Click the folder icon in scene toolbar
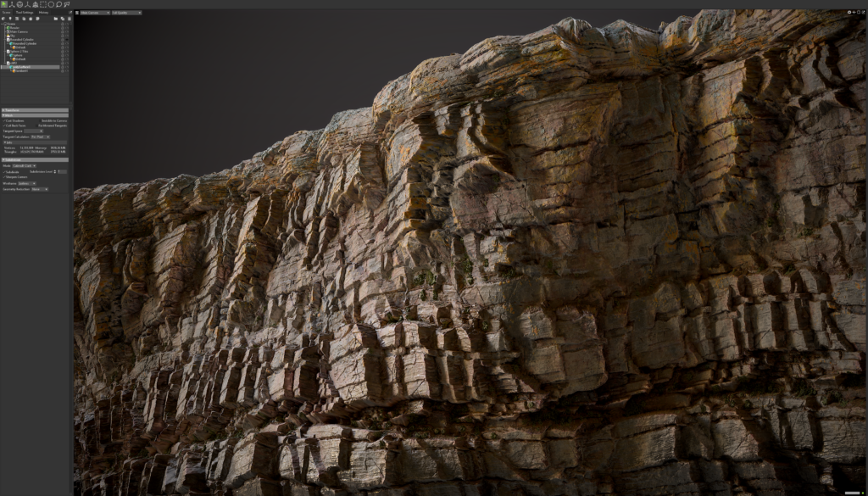Screen dimensions: 868x496 [x=56, y=19]
